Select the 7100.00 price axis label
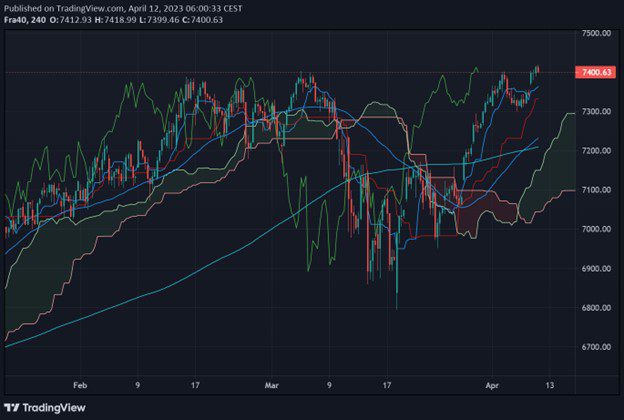The width and height of the screenshot is (624, 420). coord(596,190)
